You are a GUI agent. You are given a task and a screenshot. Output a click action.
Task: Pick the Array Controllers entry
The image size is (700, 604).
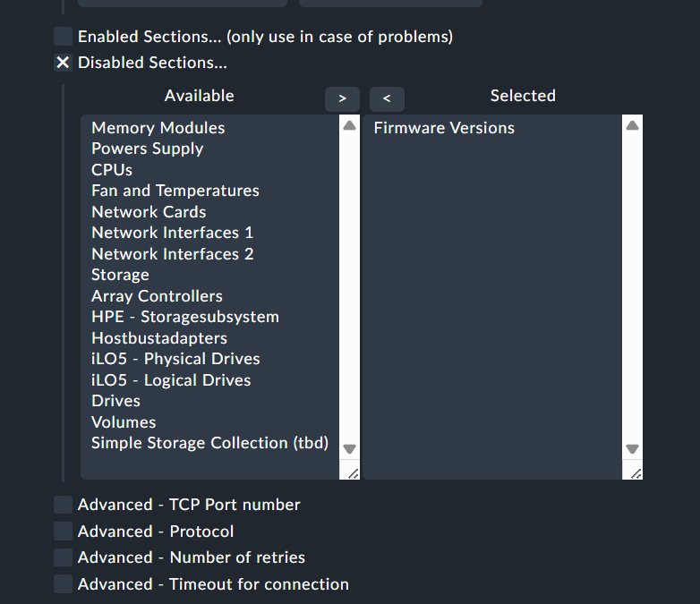157,296
